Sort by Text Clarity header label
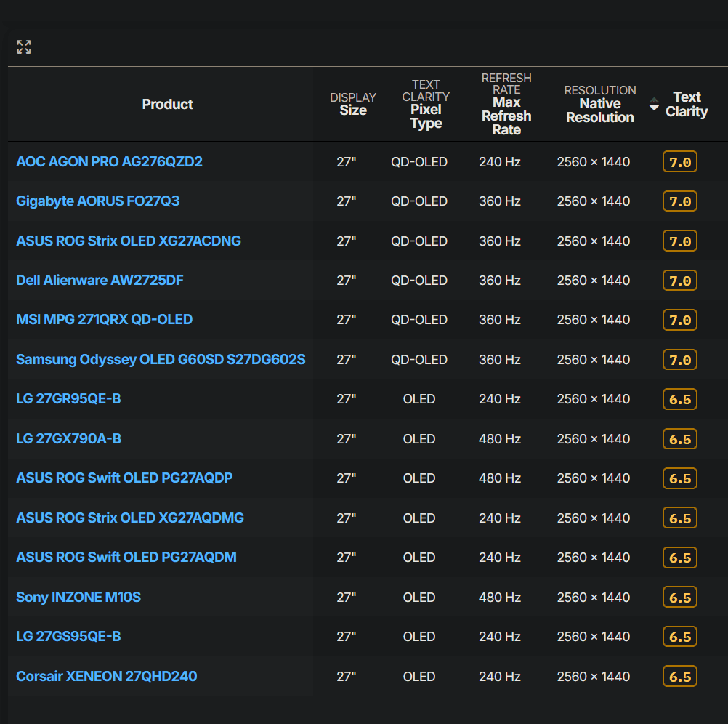Image resolution: width=728 pixels, height=724 pixels. (x=687, y=104)
